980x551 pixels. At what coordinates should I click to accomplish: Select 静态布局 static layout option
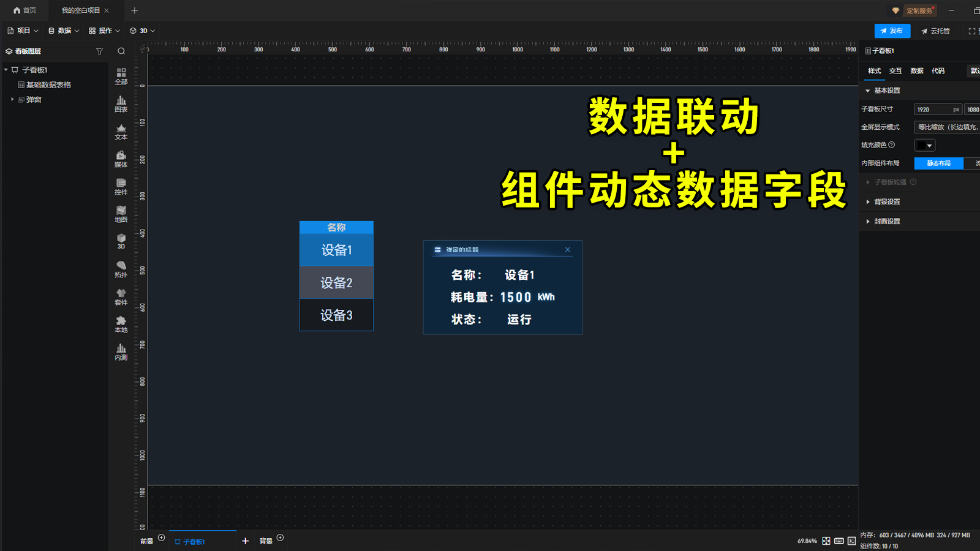[938, 163]
